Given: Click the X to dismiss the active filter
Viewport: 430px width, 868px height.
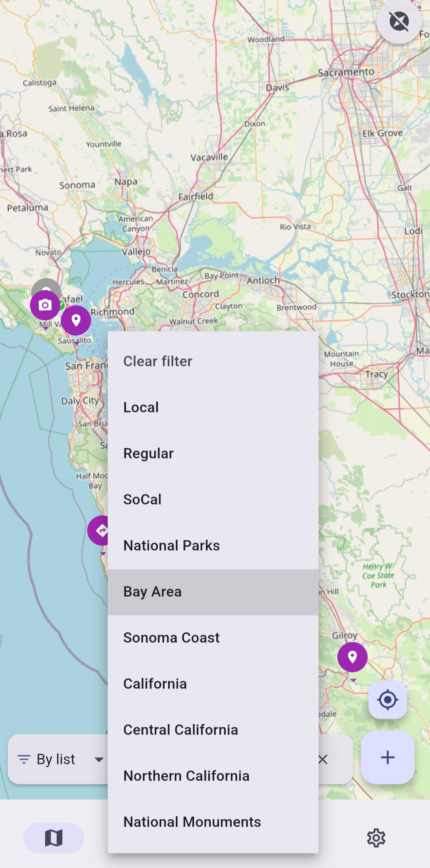Looking at the screenshot, I should point(322,759).
